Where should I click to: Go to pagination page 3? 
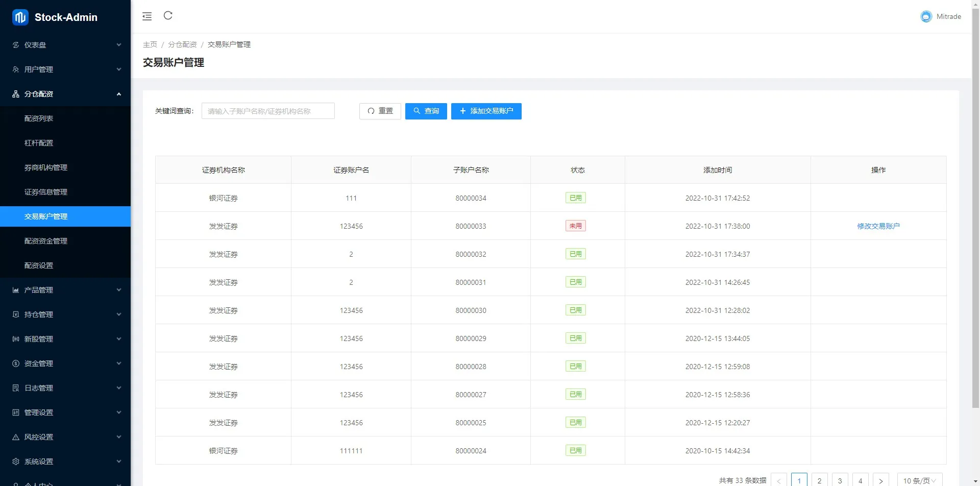pyautogui.click(x=840, y=480)
